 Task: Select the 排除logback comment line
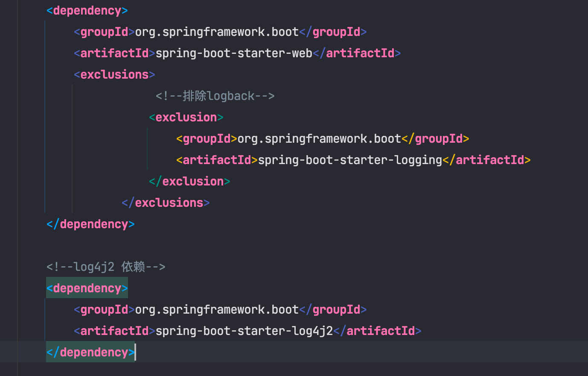[x=215, y=96]
